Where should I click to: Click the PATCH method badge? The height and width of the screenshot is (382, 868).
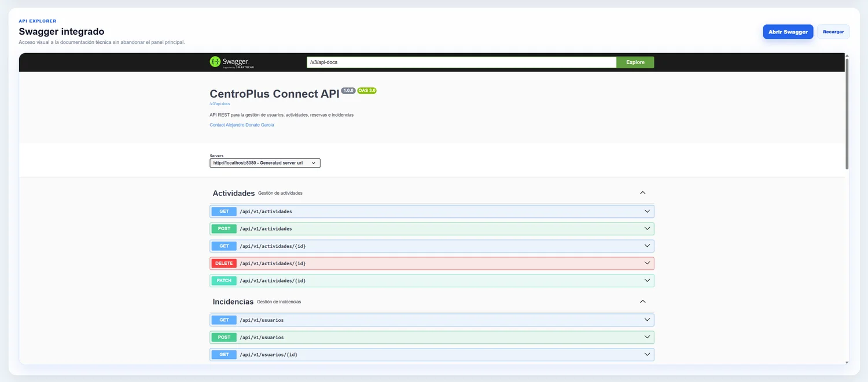(224, 281)
